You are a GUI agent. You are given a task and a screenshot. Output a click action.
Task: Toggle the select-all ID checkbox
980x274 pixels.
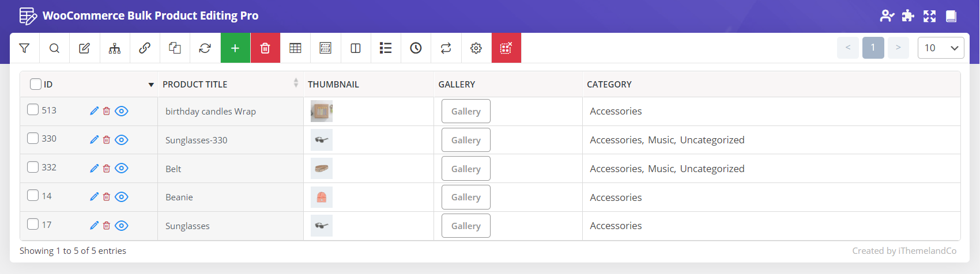tap(36, 84)
